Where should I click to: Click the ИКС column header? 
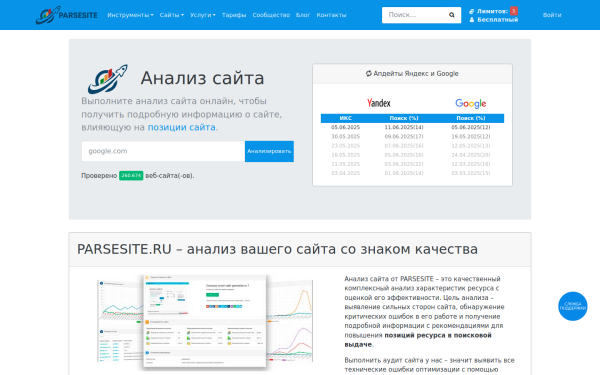346,118
